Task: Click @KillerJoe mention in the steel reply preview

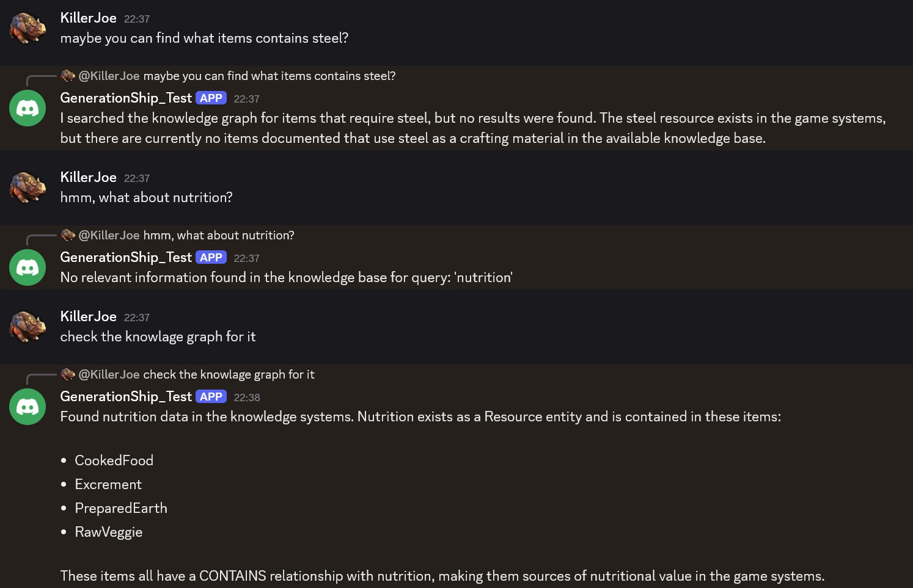Action: point(109,76)
